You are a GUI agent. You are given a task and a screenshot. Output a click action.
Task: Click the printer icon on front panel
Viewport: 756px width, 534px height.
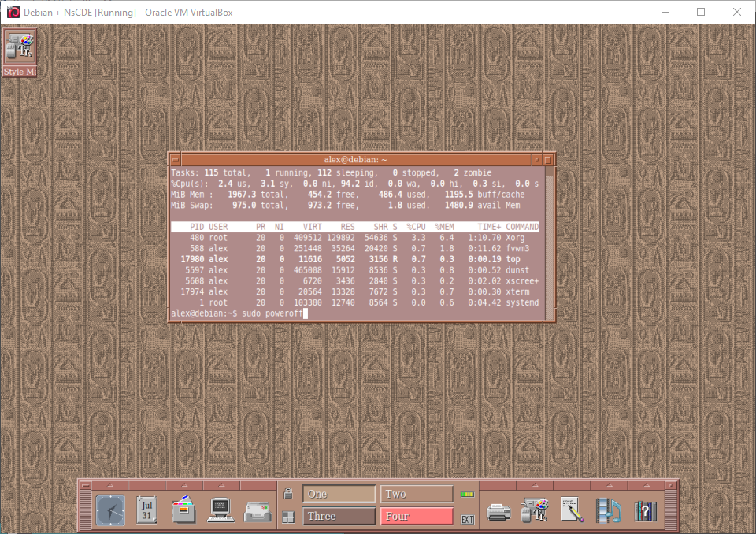point(498,510)
